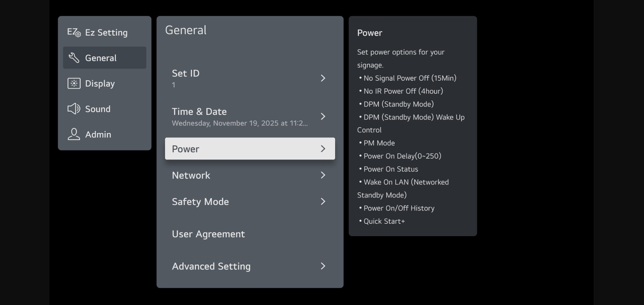Open the Network settings label
Viewport: 644px width, 305px height.
191,175
